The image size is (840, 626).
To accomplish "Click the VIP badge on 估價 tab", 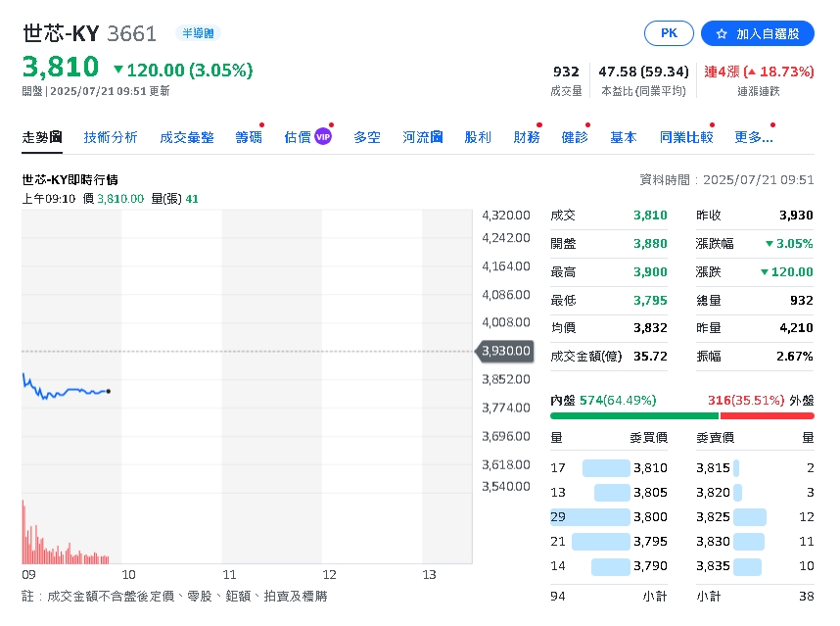I will click(323, 137).
